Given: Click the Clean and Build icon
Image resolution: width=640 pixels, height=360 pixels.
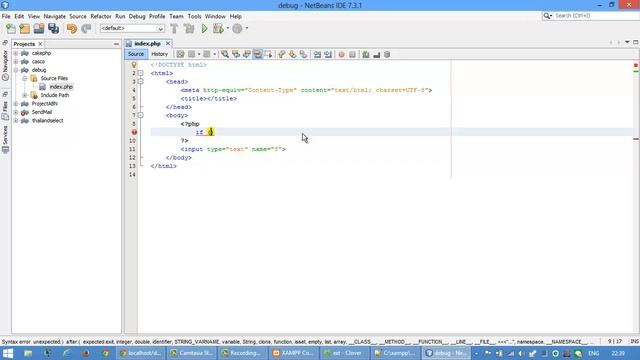Looking at the screenshot, I should pos(189,29).
